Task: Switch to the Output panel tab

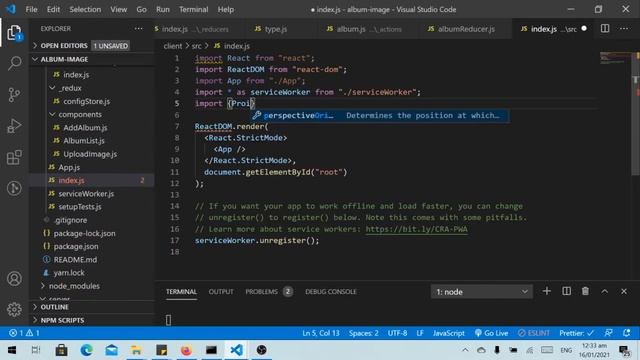Action: point(221,291)
